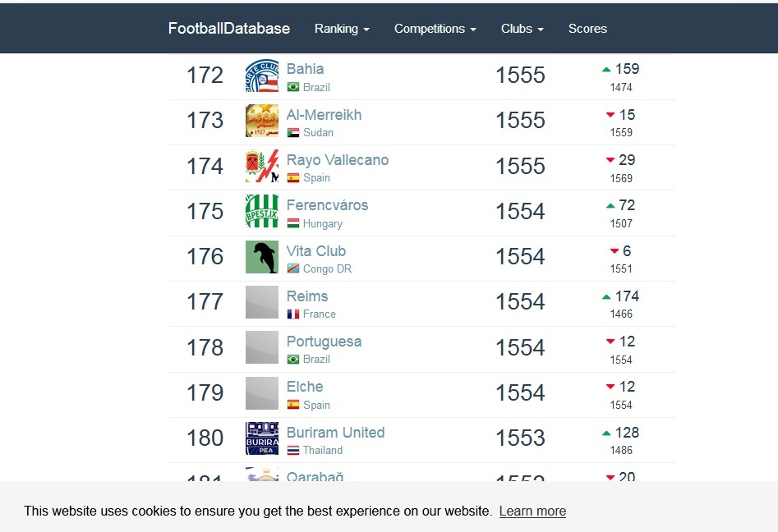Click the Buriram United club crest

(262, 438)
